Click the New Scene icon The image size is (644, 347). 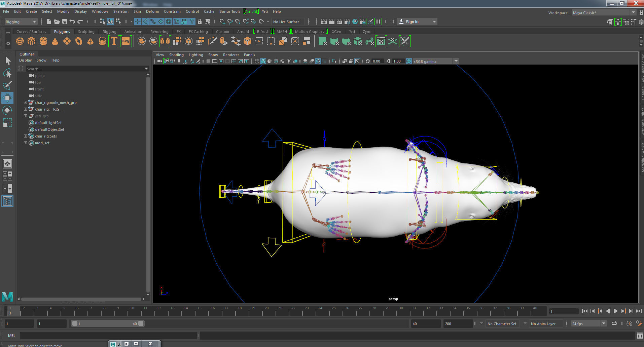pyautogui.click(x=49, y=22)
